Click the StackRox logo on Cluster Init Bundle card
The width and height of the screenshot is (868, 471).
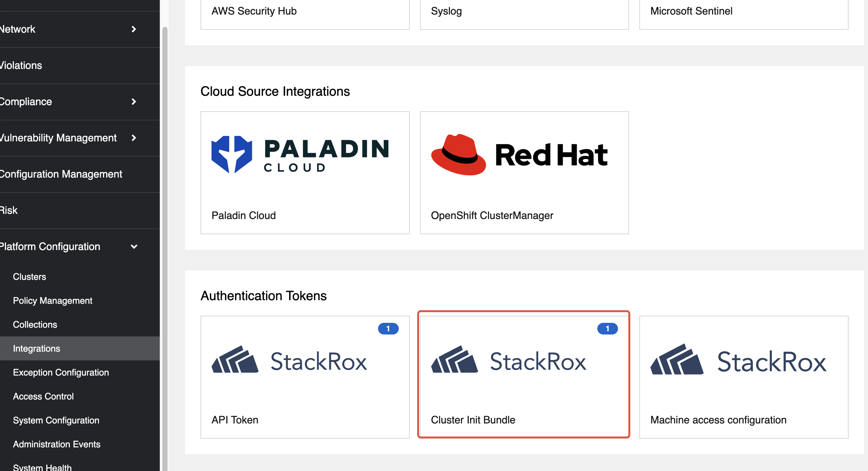(x=508, y=360)
